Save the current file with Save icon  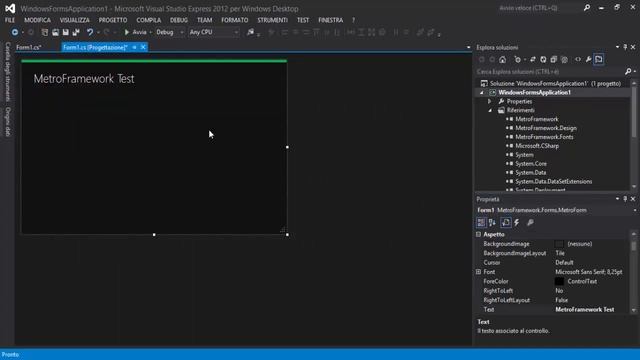point(65,32)
